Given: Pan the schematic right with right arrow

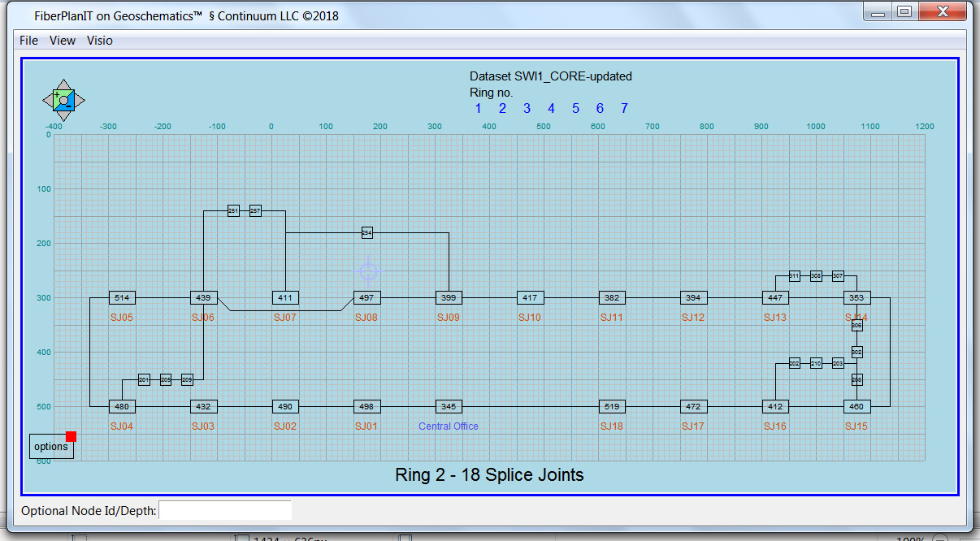Looking at the screenshot, I should (80, 101).
